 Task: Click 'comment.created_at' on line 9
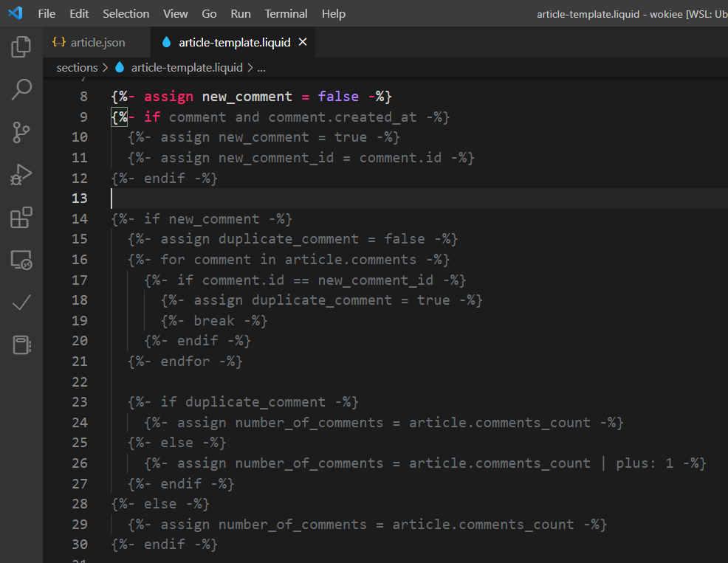coord(342,117)
